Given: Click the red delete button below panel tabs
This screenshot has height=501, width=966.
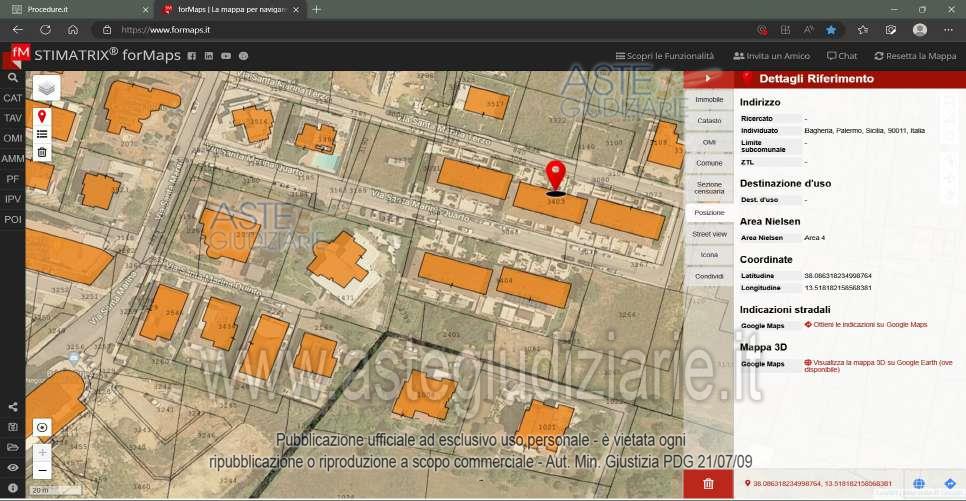Looking at the screenshot, I should pos(708,484).
